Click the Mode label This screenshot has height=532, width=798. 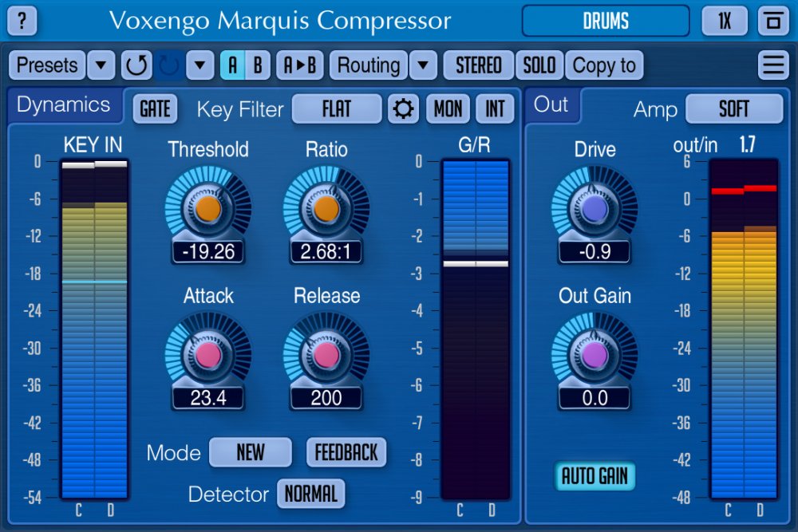[173, 453]
